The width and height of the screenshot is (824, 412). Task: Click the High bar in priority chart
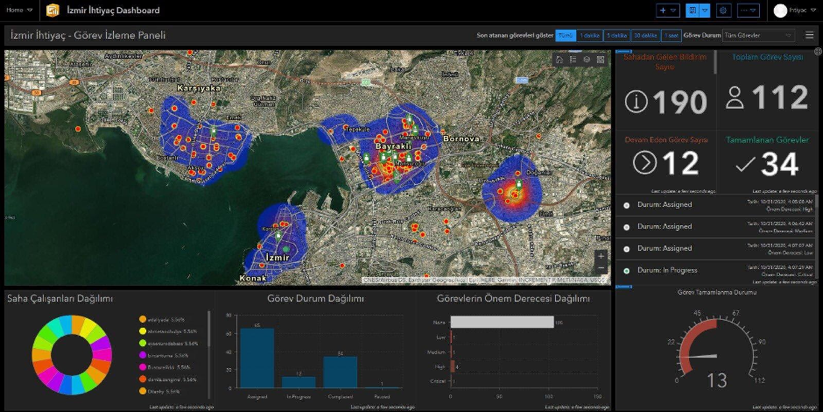pyautogui.click(x=452, y=367)
